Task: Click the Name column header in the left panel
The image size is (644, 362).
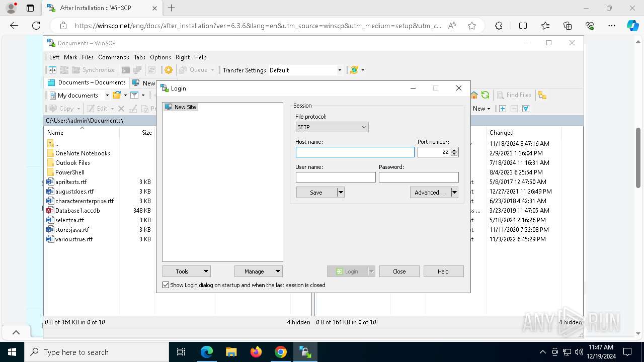Action: [82, 133]
